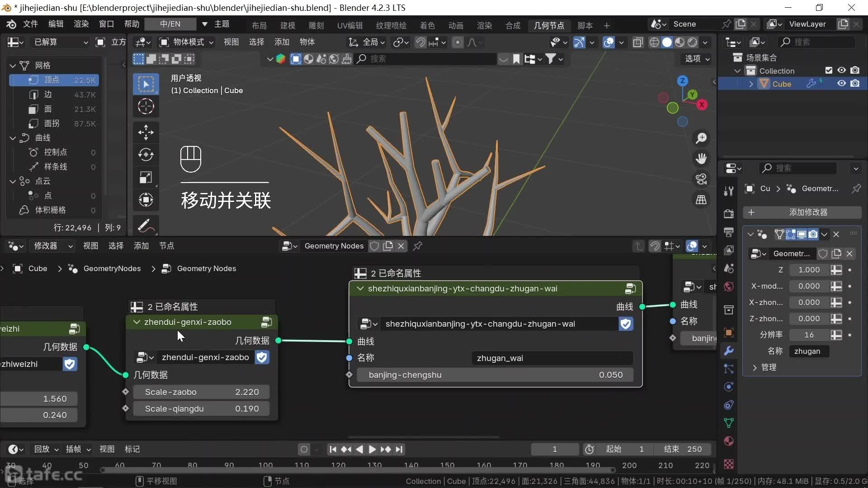The height and width of the screenshot is (488, 868).
Task: Open the 文件 menu
Action: point(30,24)
